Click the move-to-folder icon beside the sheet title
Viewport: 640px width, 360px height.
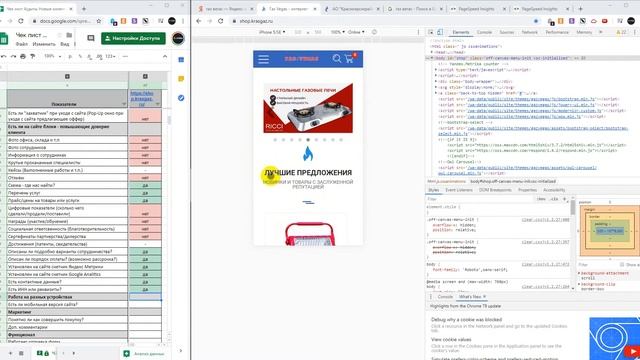tap(69, 35)
